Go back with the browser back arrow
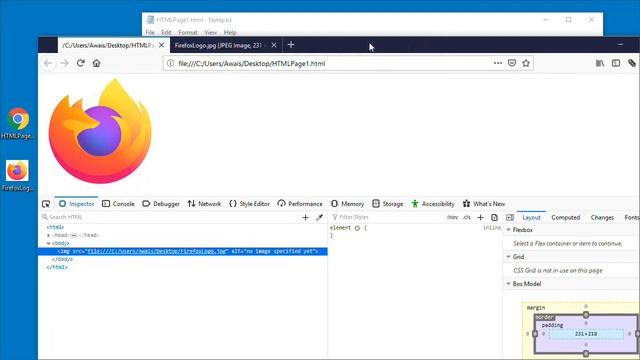Image resolution: width=640 pixels, height=360 pixels. pyautogui.click(x=48, y=63)
